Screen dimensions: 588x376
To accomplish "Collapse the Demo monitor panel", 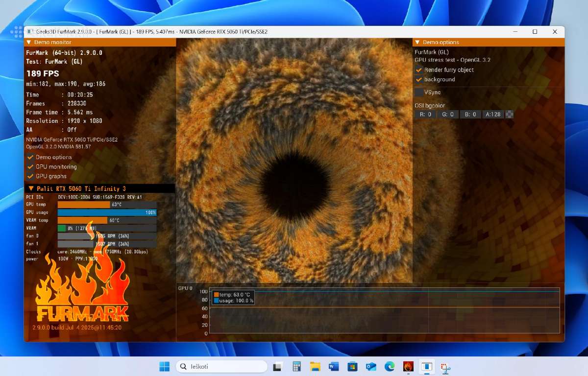I will 28,42.
